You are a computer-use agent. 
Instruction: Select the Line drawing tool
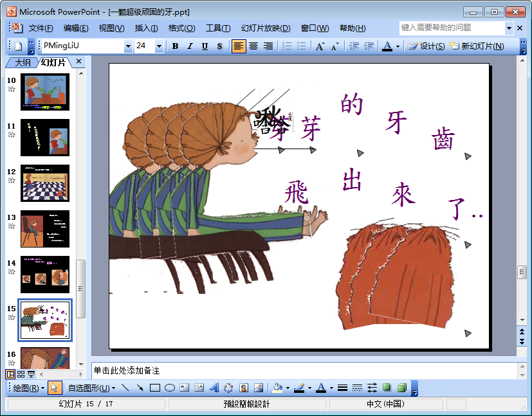[x=125, y=388]
